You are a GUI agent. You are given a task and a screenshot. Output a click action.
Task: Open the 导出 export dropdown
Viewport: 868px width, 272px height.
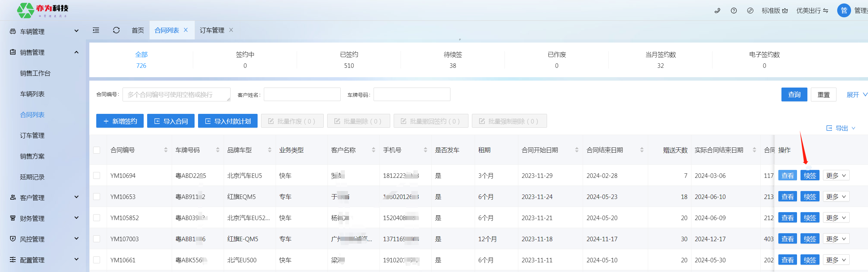coord(841,128)
